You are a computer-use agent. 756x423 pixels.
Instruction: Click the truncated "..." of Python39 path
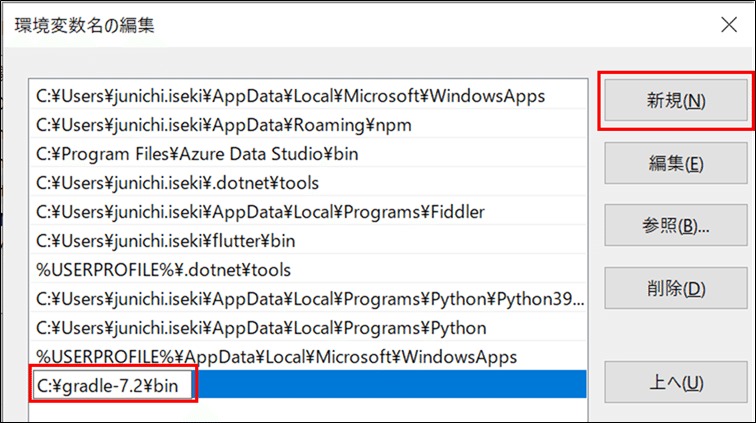point(577,299)
